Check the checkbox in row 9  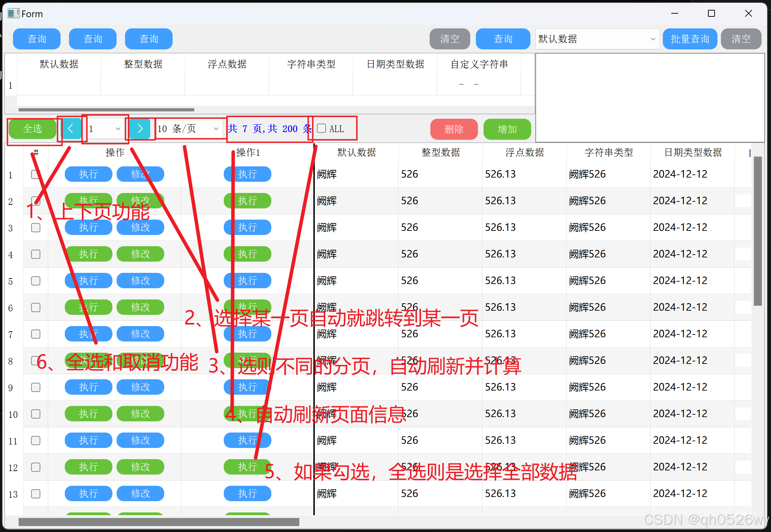pyautogui.click(x=36, y=387)
